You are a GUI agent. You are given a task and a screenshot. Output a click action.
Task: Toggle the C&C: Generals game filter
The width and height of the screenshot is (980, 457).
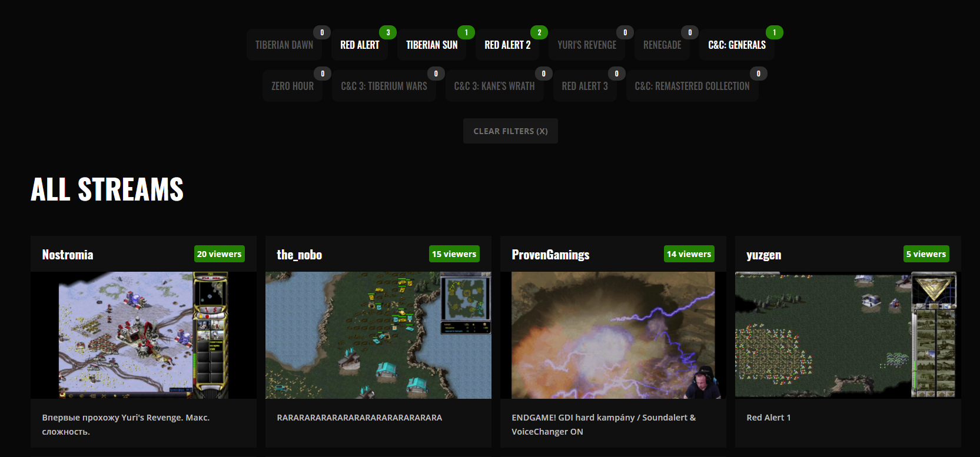point(737,45)
